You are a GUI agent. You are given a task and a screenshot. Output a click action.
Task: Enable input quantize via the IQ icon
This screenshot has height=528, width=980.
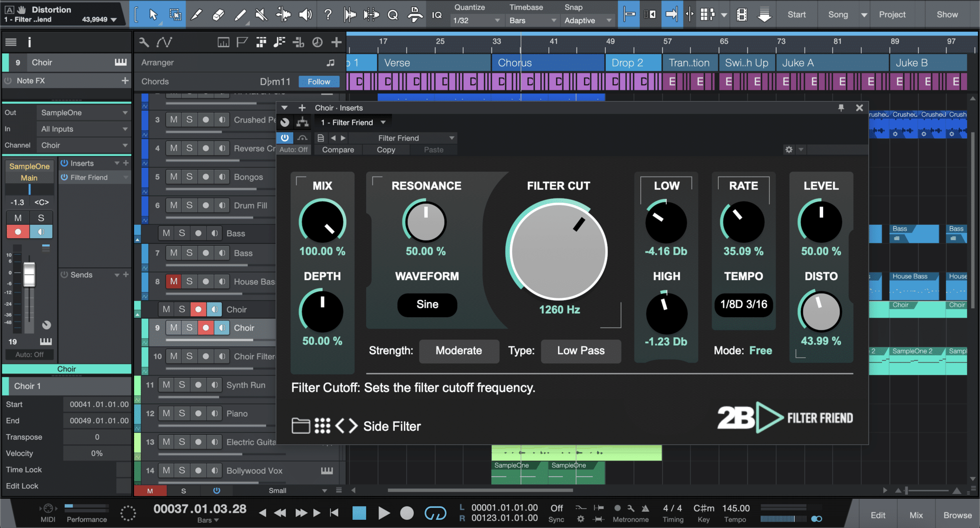[x=437, y=14]
